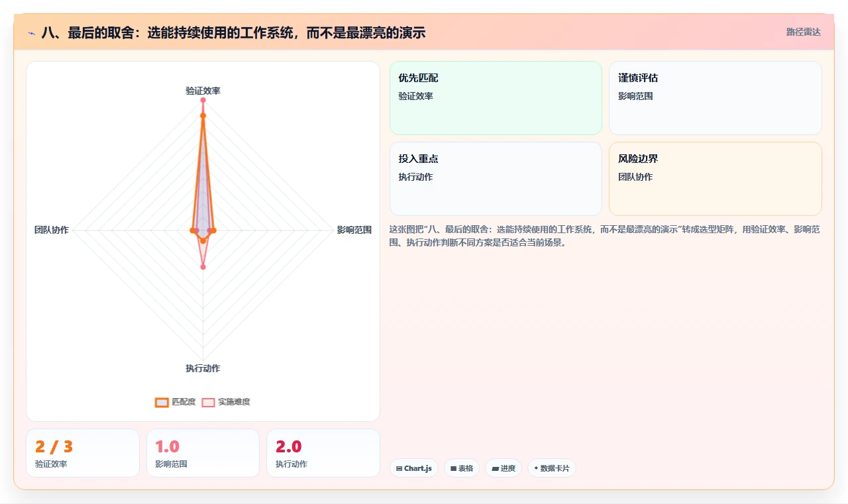The width and height of the screenshot is (848, 504).
Task: Click the 2.0 执行动作 stat card
Action: click(323, 453)
